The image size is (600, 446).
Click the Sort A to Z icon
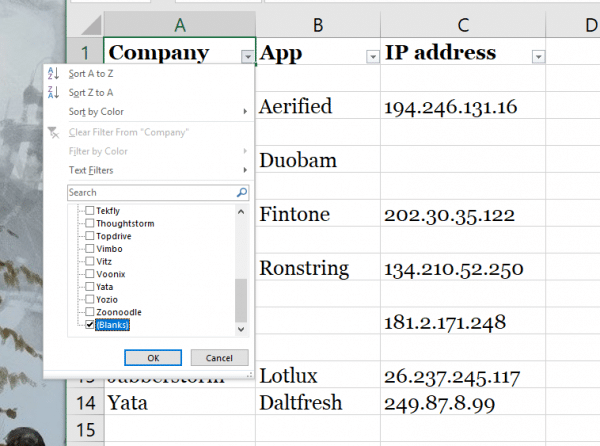[x=54, y=73]
